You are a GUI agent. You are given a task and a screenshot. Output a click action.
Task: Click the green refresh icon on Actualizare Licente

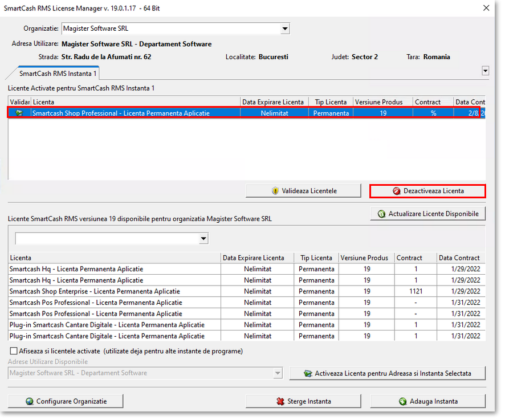click(x=381, y=214)
